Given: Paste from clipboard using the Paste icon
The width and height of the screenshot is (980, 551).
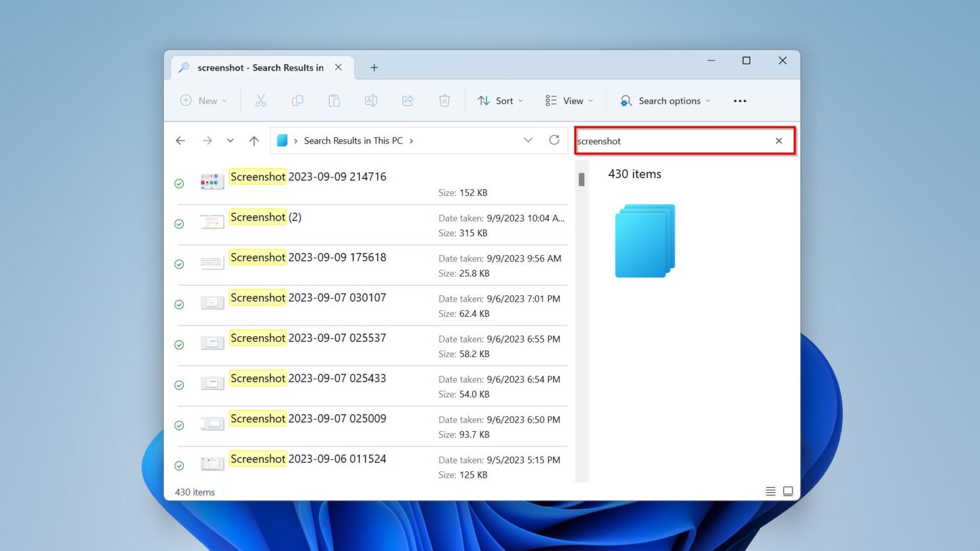Looking at the screenshot, I should coord(334,100).
